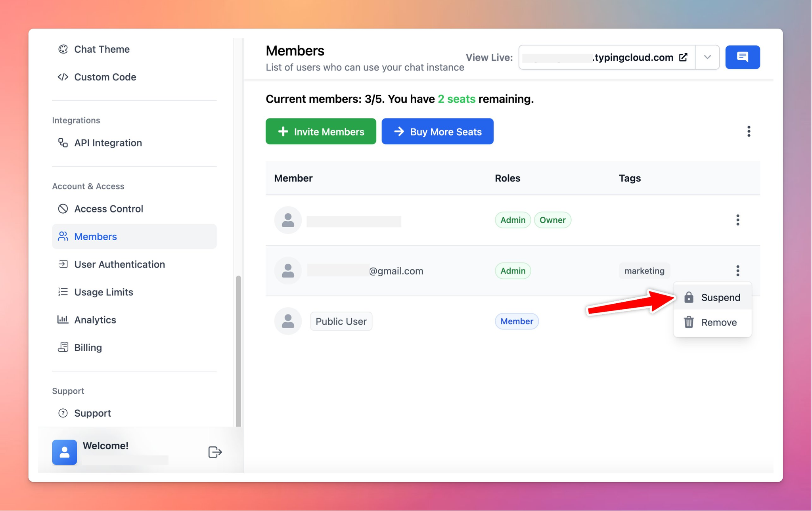Expand the View Live URL dropdown chevron
812x511 pixels.
point(707,57)
